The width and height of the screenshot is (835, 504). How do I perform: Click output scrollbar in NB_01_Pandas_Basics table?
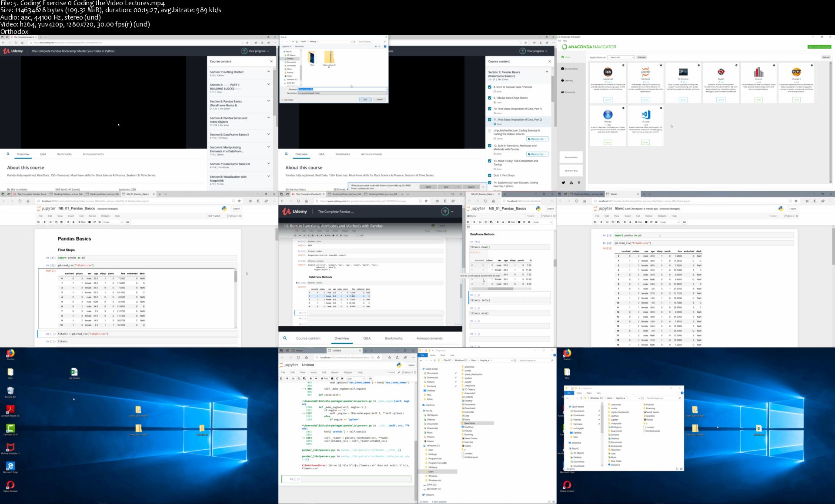[x=236, y=276]
